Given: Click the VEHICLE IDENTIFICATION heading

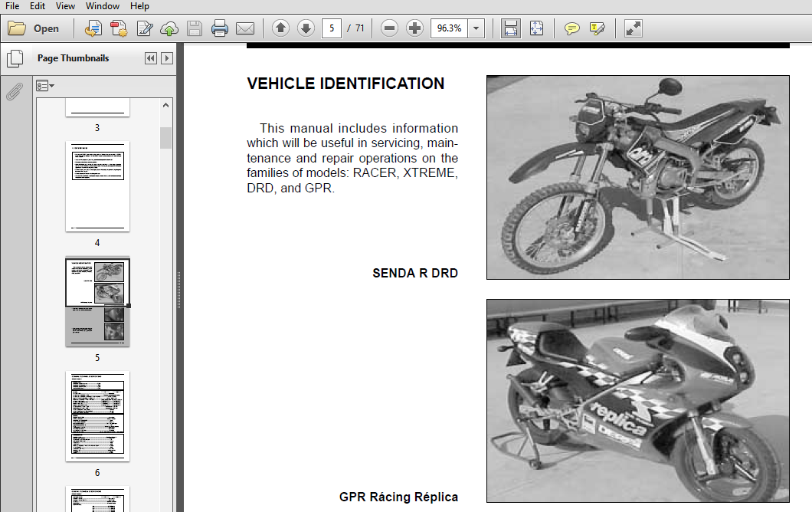Looking at the screenshot, I should (345, 84).
